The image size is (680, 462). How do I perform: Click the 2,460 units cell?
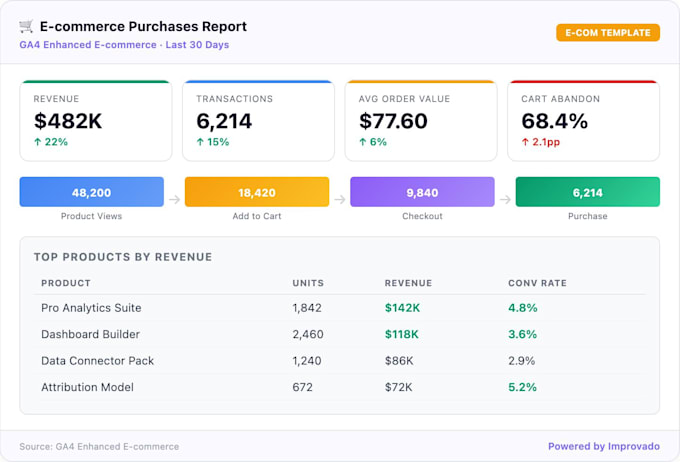pos(308,334)
